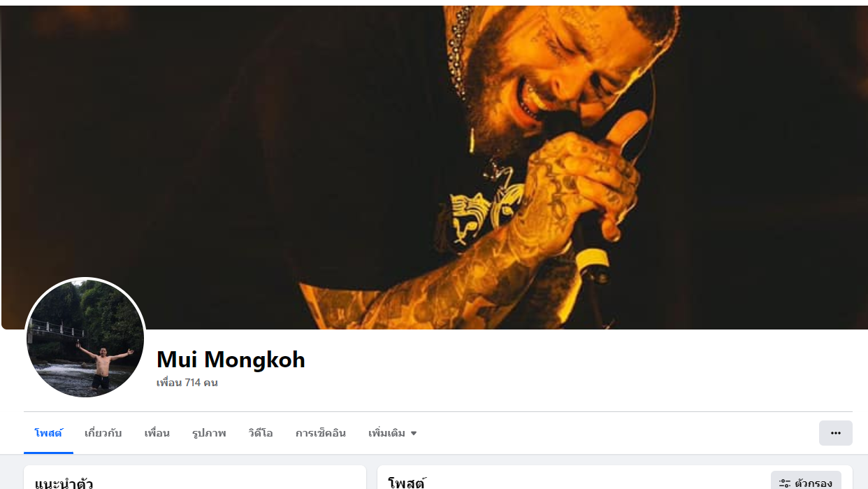Screen dimensions: 868x489
Task: Click the โพสต์ heading in the posts card
Action: pyautogui.click(x=407, y=483)
